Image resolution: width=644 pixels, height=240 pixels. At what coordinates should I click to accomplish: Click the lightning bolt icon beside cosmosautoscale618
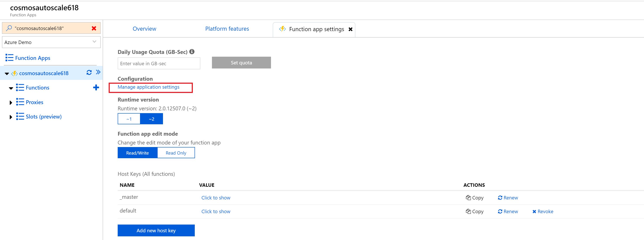tap(15, 73)
